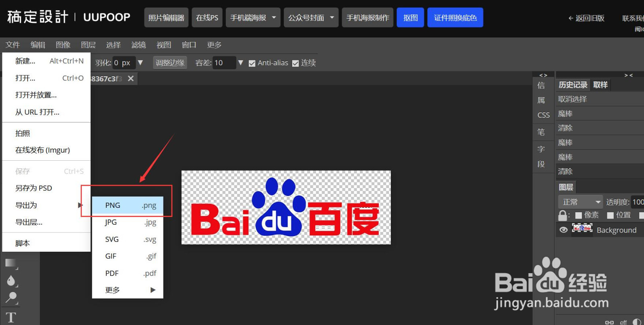Open the 羽化 feather dropdown arrow

(x=140, y=63)
